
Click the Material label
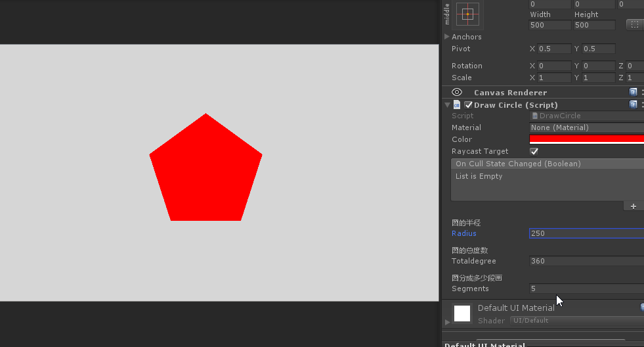(466, 127)
